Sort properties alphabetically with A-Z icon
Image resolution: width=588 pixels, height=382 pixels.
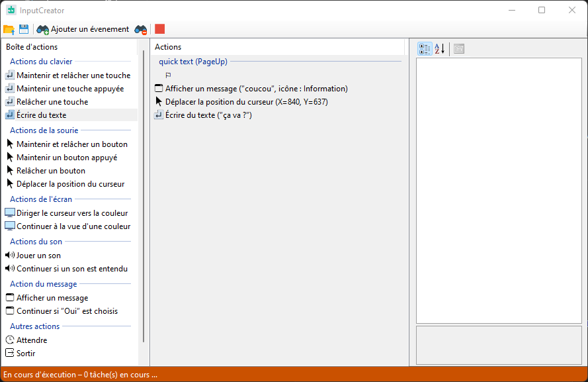click(440, 48)
